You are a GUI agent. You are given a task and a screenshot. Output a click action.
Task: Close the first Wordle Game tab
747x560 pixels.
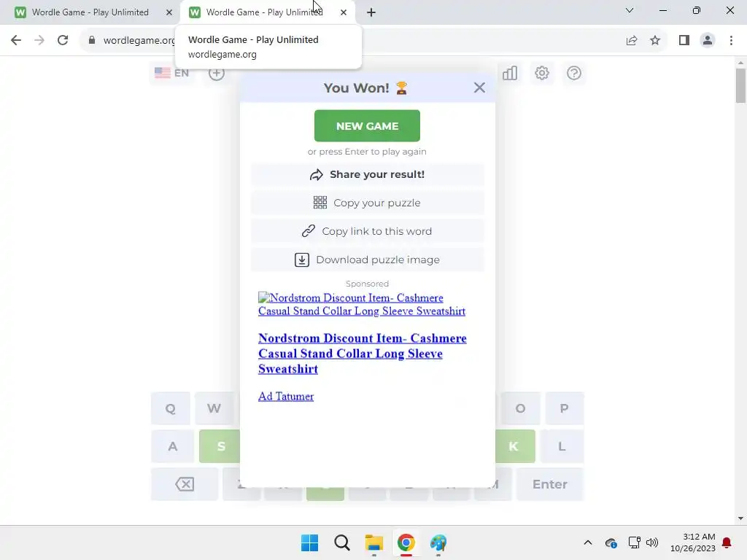[169, 12]
